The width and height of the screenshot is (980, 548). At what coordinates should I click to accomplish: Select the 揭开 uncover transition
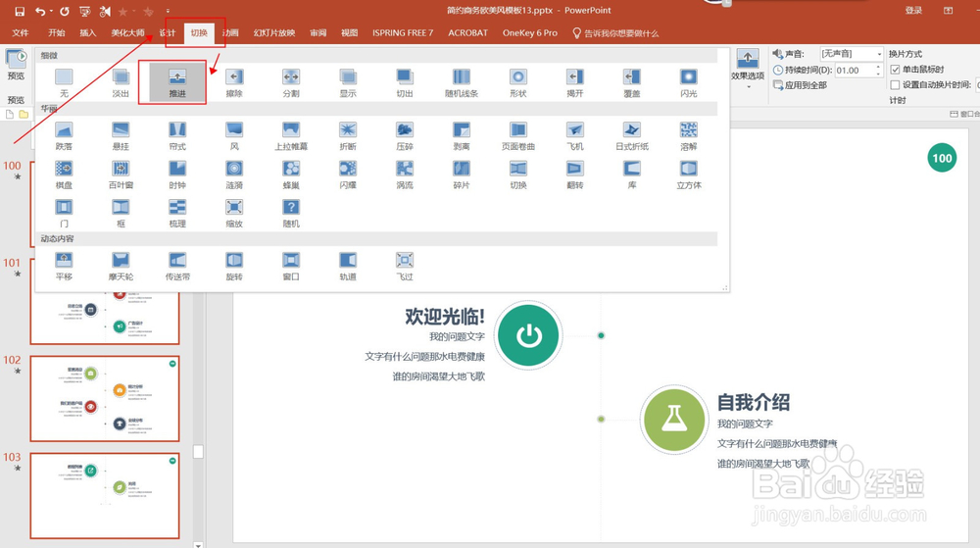pyautogui.click(x=575, y=82)
